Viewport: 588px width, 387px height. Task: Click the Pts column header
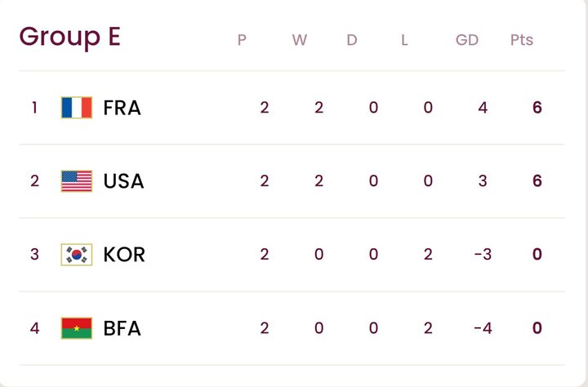(522, 40)
